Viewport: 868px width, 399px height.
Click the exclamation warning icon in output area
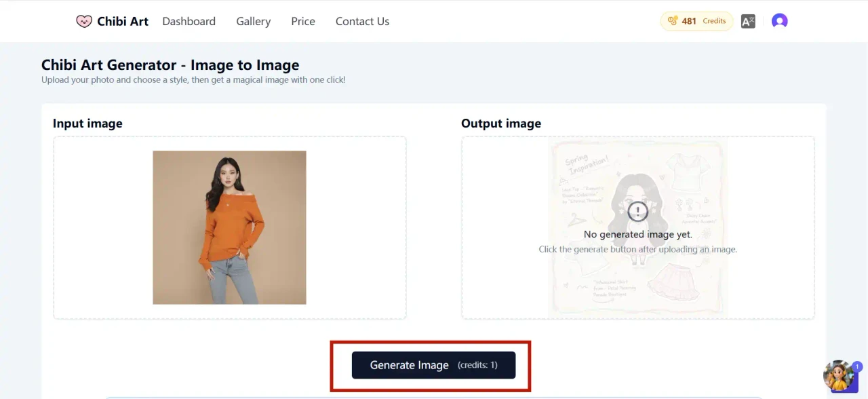tap(637, 212)
